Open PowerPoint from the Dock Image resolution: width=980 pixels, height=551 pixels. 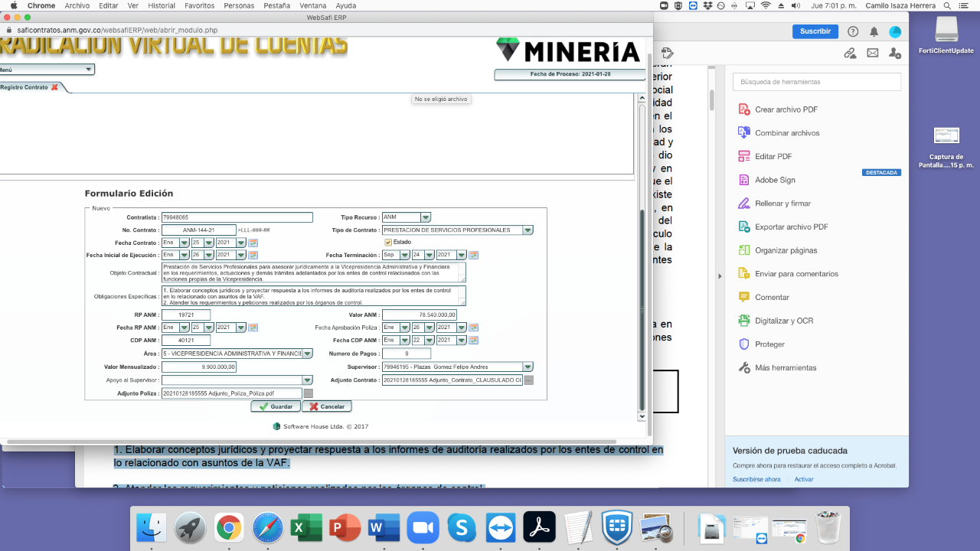(345, 528)
